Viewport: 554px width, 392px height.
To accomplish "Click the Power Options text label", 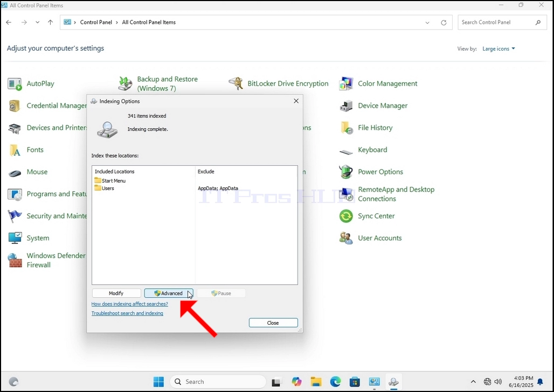I will pyautogui.click(x=380, y=172).
